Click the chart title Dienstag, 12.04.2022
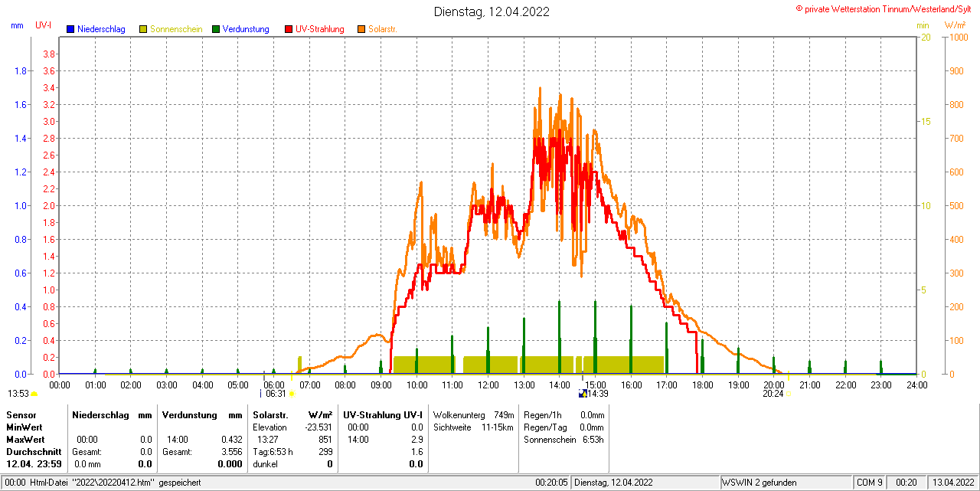This screenshot has width=980, height=491. pos(492,11)
